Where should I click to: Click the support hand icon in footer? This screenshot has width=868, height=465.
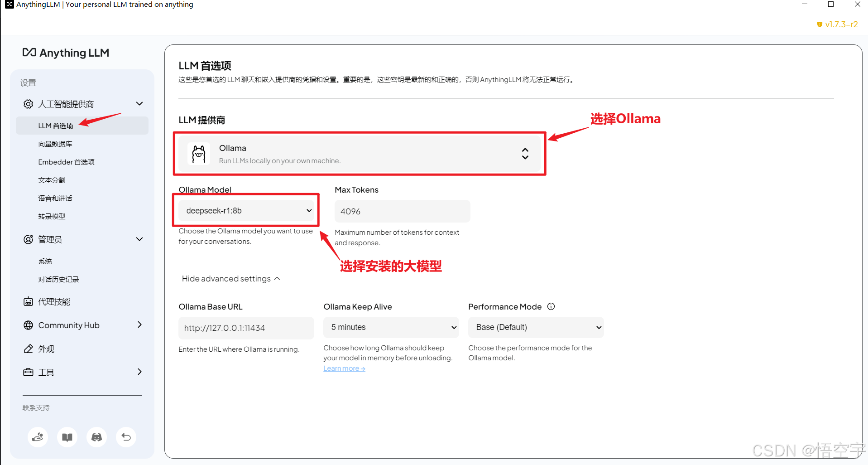pos(38,437)
